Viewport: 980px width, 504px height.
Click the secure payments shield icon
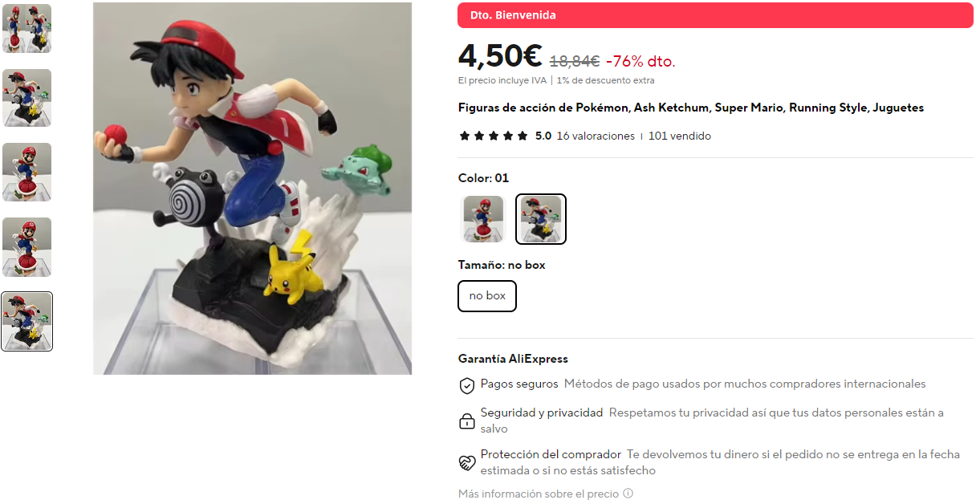(466, 386)
